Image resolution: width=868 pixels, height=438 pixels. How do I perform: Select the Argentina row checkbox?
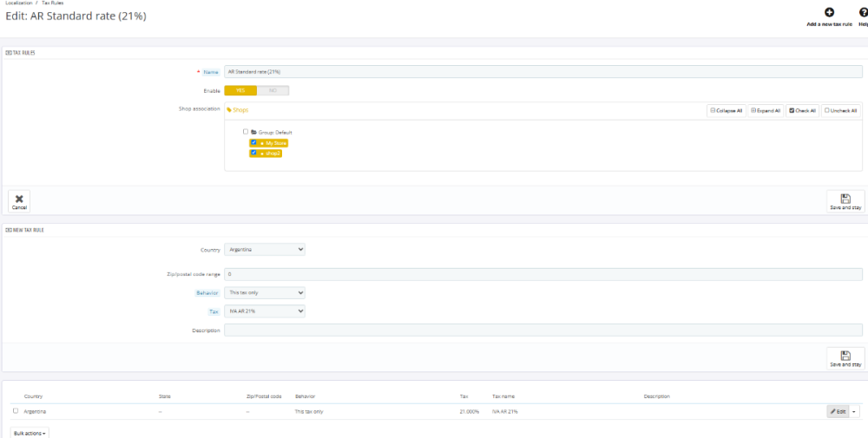16,411
